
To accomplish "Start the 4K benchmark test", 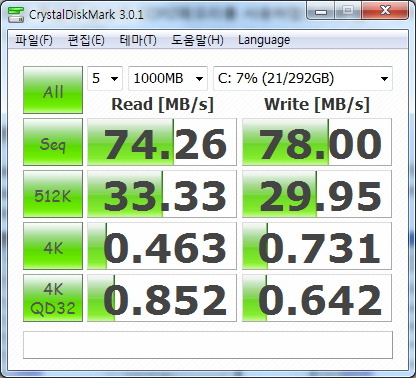I will point(53,246).
